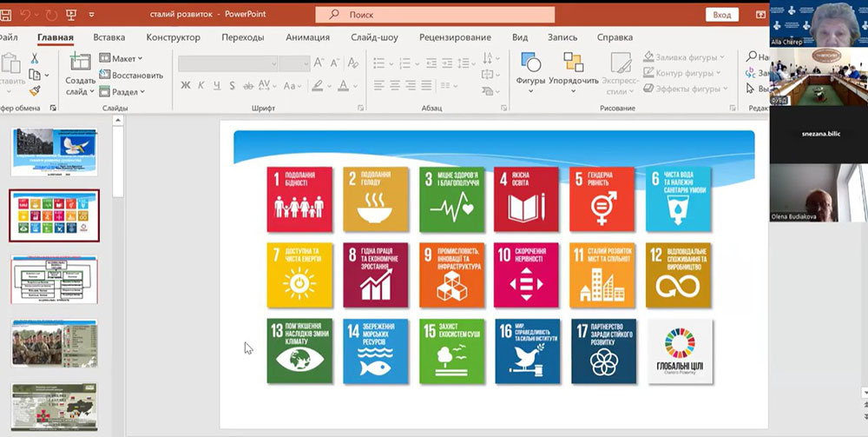Open Экспресс-стили quick styles
868x437 pixels.
(x=621, y=73)
